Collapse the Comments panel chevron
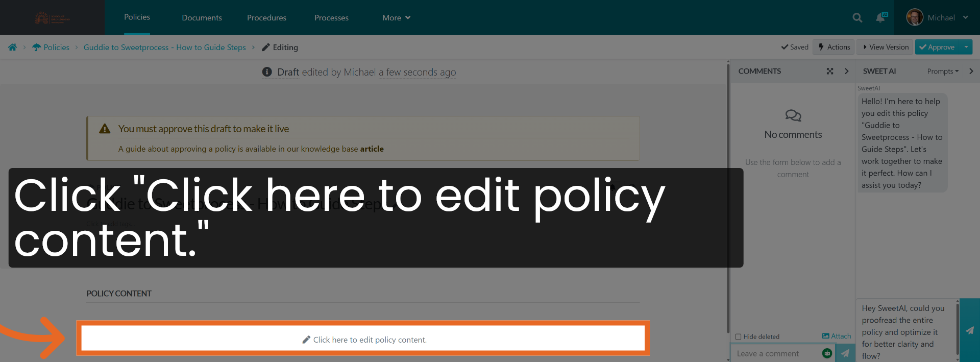980x362 pixels. tap(847, 71)
